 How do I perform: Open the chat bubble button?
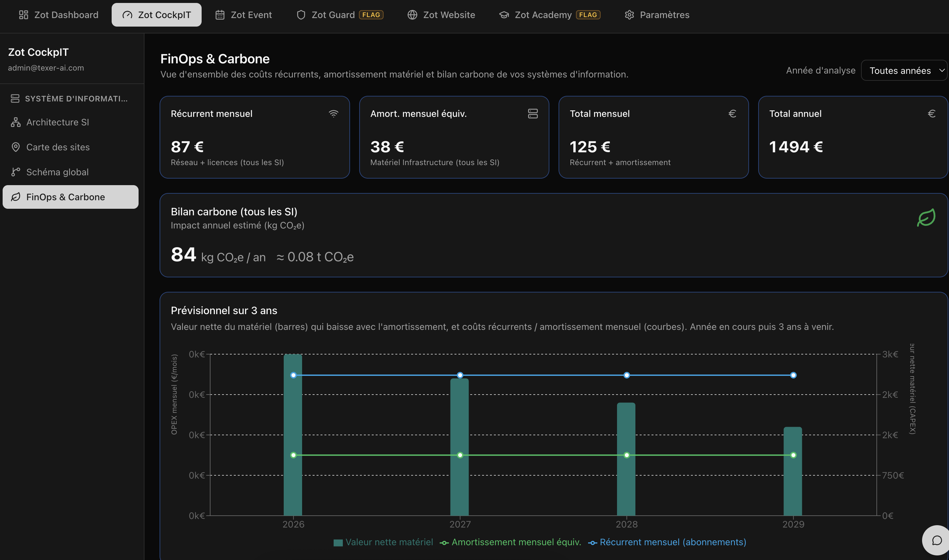pyautogui.click(x=937, y=540)
